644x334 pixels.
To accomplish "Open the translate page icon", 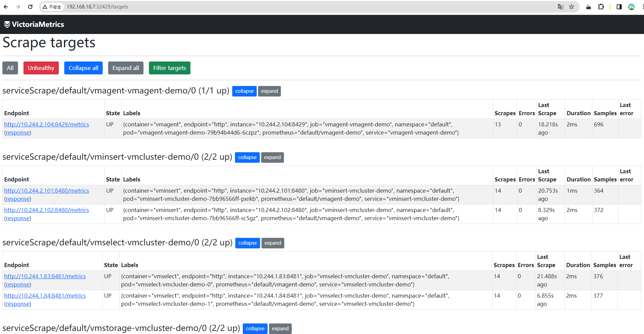I will pyautogui.click(x=561, y=7).
